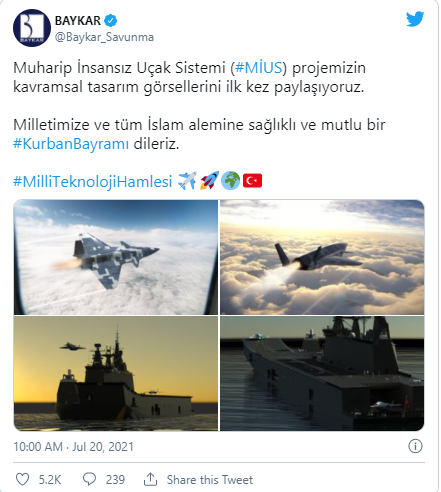Open replies via speech bubble icon
Viewport: 441px width, 492px height.
pyautogui.click(x=89, y=479)
